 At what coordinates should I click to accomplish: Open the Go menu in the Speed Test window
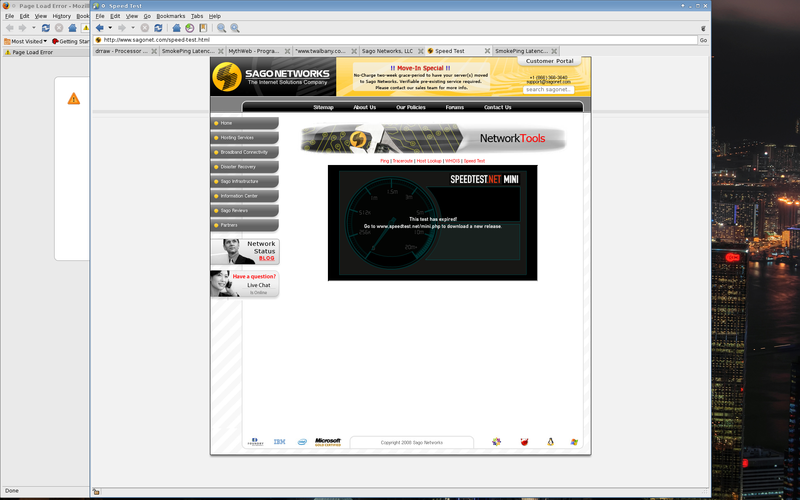click(147, 16)
